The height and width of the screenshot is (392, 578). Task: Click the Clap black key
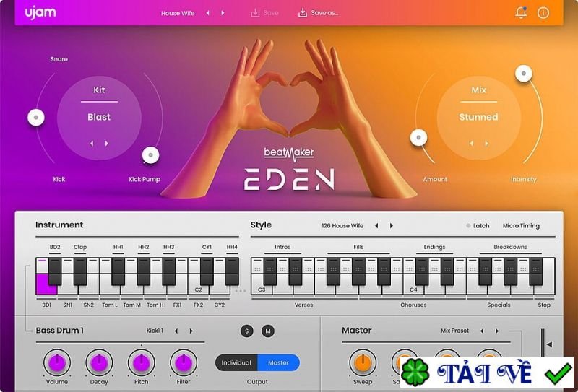tap(80, 271)
